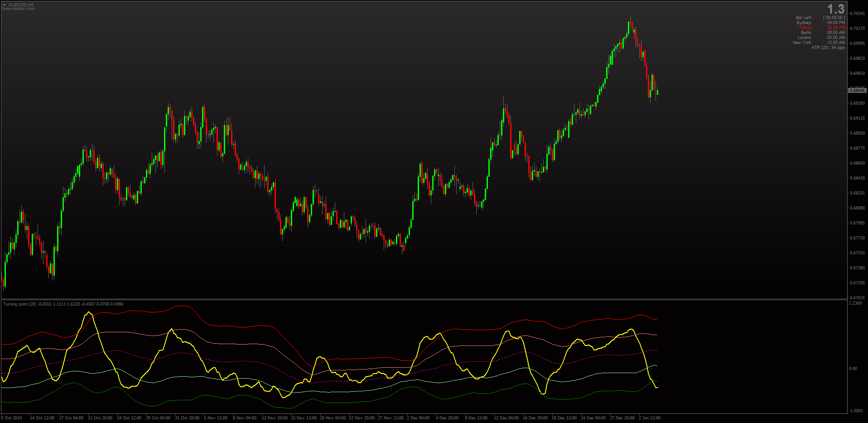Click indicator scale value 2.2369

coord(855,303)
